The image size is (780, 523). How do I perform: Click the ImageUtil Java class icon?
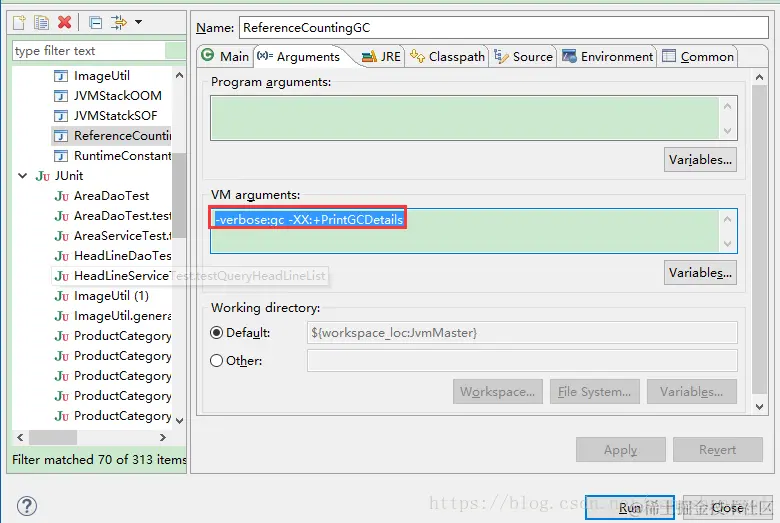[60, 76]
